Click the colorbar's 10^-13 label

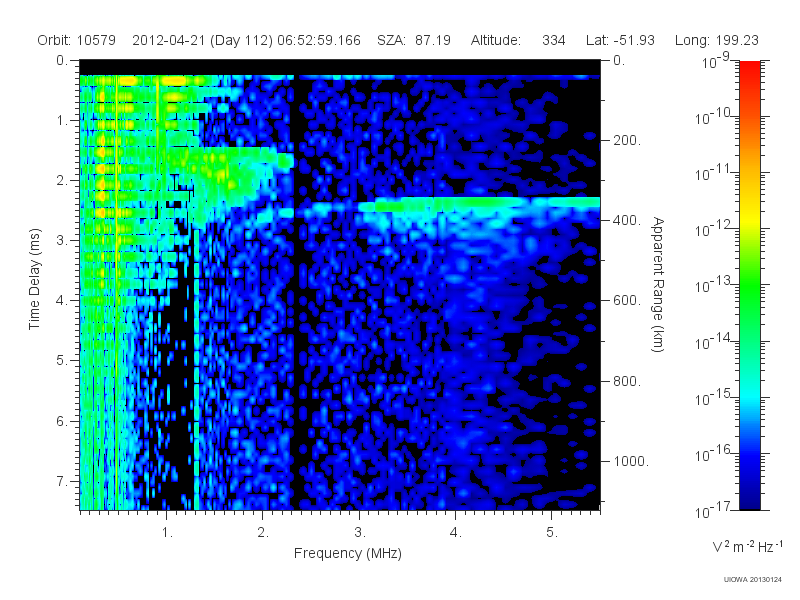point(713,285)
